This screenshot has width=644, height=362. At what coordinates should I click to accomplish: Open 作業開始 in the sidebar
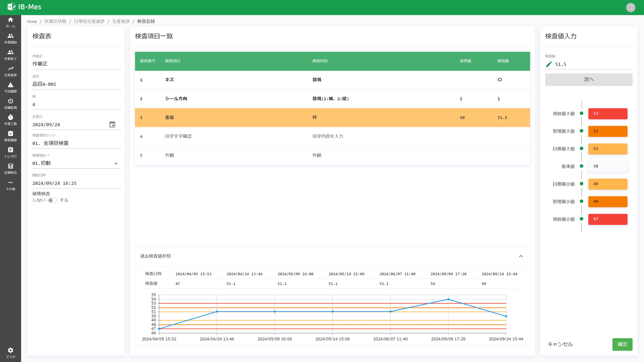[x=11, y=39]
